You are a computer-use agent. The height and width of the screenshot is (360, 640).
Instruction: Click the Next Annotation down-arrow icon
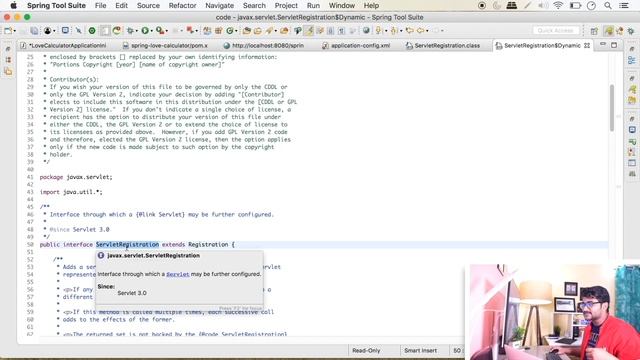coord(378,31)
